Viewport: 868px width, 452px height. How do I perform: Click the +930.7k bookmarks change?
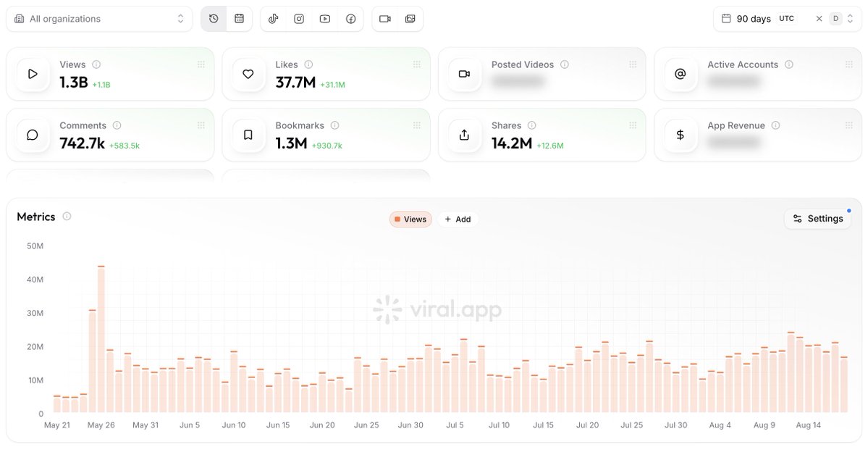tap(327, 146)
